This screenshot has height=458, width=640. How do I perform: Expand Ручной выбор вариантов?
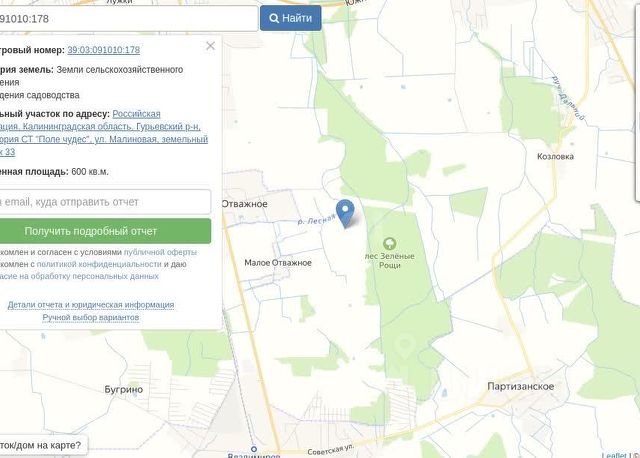pos(91,318)
